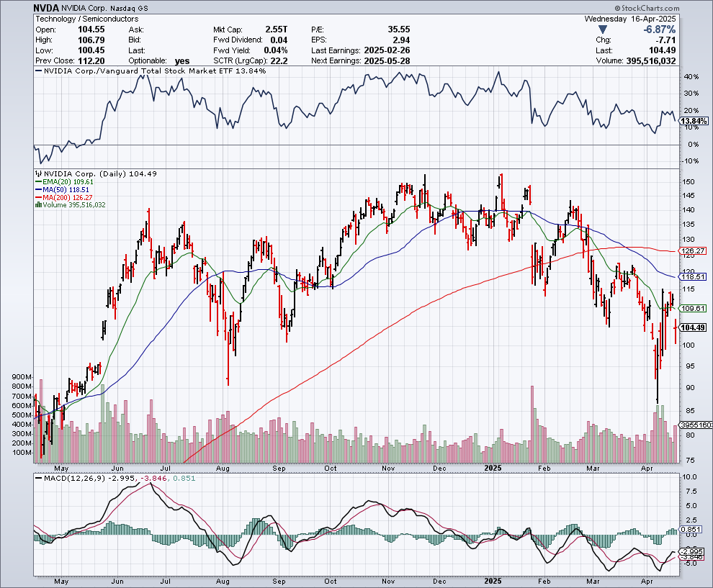Click the volume flag on the right price axis
The height and width of the screenshot is (588, 713).
[695, 425]
